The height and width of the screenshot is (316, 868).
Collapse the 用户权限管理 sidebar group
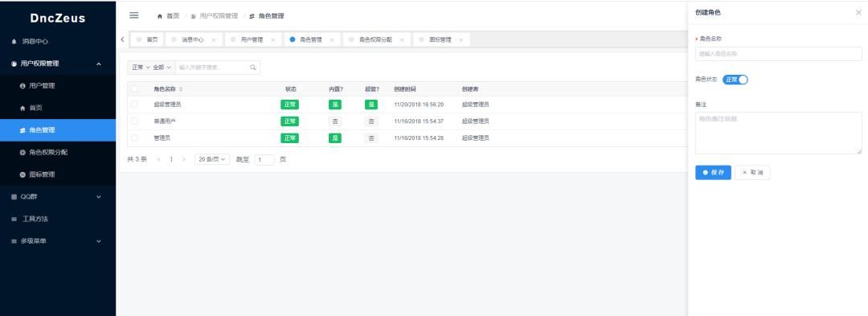(99, 64)
